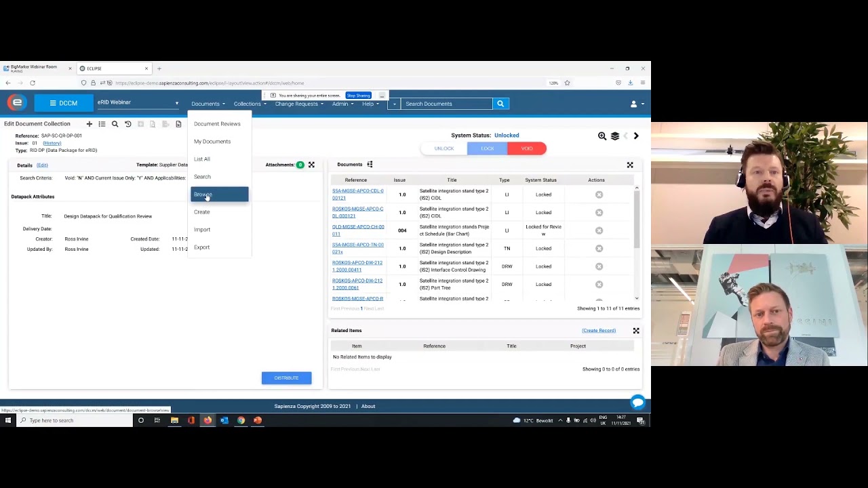Screen dimensions: 868x488
Task: Click the green attachments count badge
Action: [300, 165]
